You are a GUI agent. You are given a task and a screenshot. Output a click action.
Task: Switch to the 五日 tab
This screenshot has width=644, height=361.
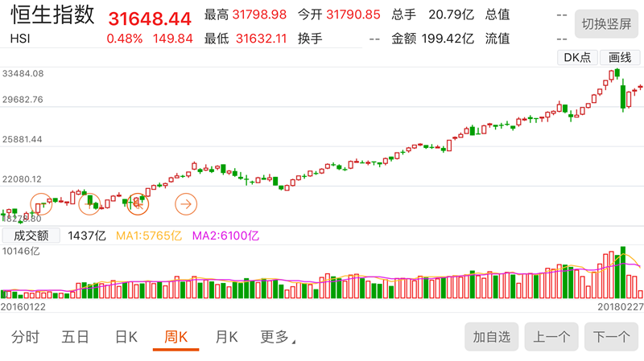[75, 337]
